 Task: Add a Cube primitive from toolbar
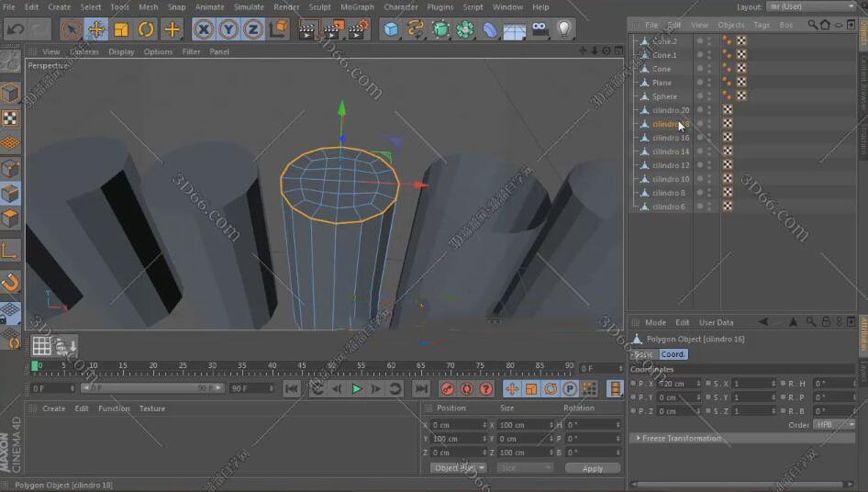[392, 29]
